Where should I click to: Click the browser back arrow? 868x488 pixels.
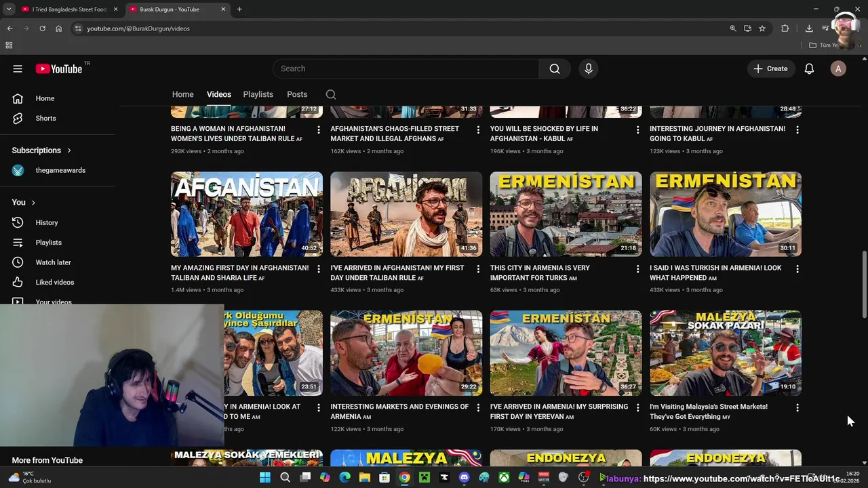click(x=9, y=28)
